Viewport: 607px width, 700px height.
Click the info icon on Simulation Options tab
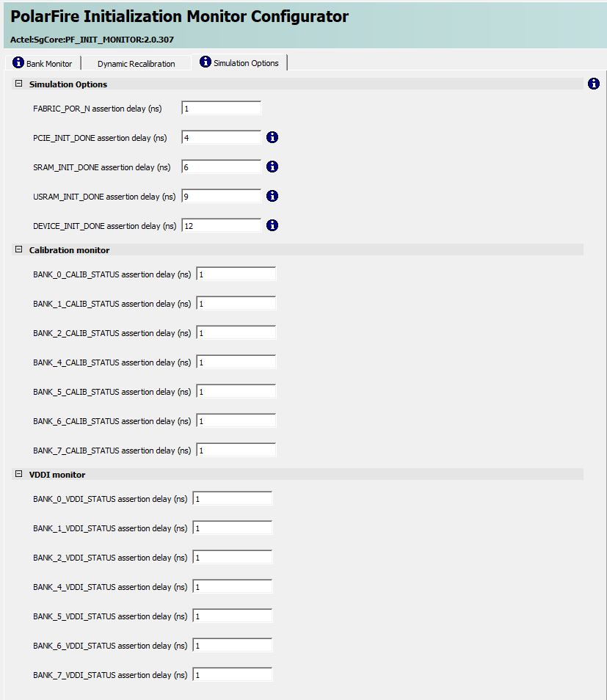coord(206,62)
